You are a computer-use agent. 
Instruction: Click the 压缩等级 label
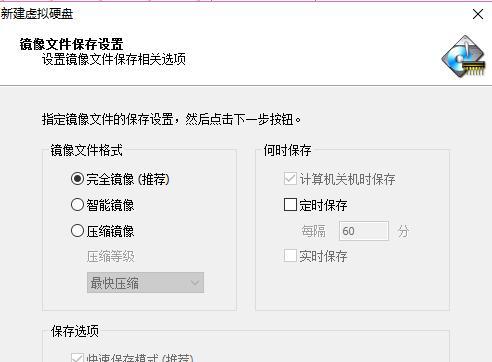[111, 257]
